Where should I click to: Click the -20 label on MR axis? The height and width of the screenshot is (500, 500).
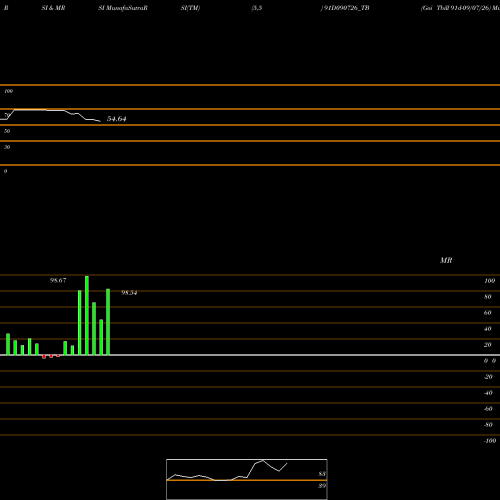(x=488, y=377)
